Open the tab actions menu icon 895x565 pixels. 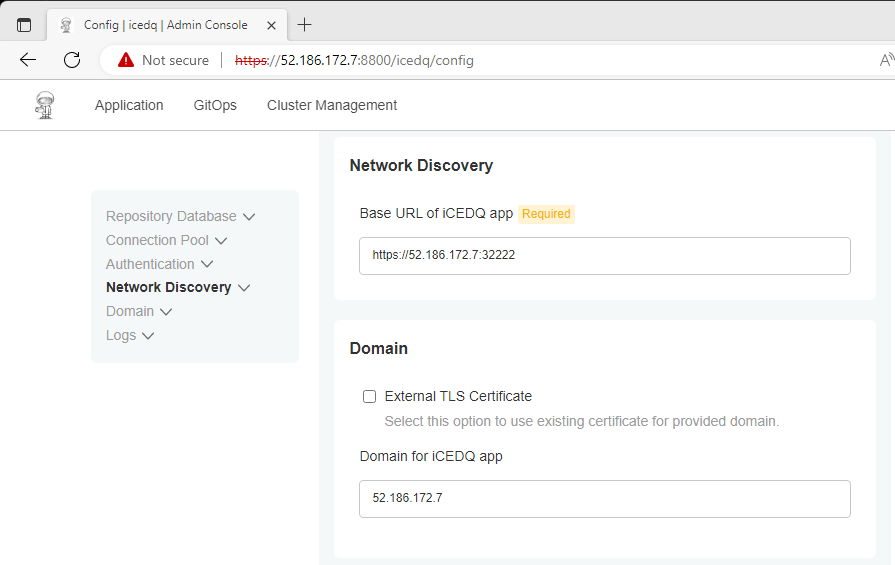point(24,25)
